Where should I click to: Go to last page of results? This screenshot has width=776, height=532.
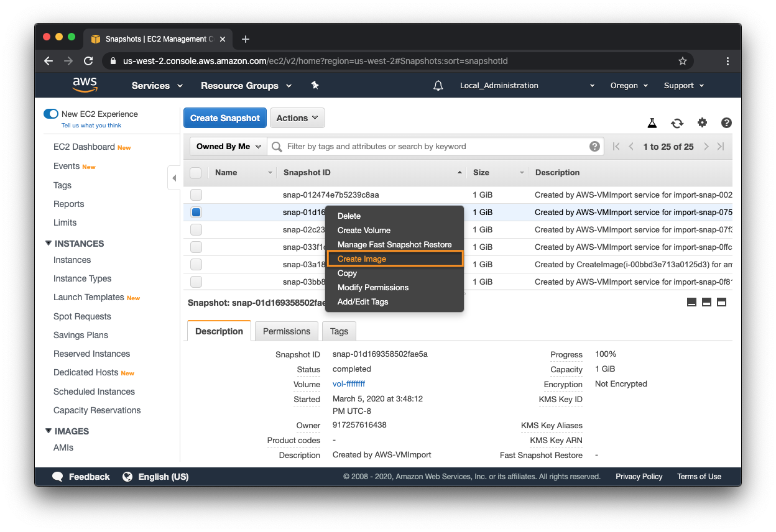(x=721, y=147)
